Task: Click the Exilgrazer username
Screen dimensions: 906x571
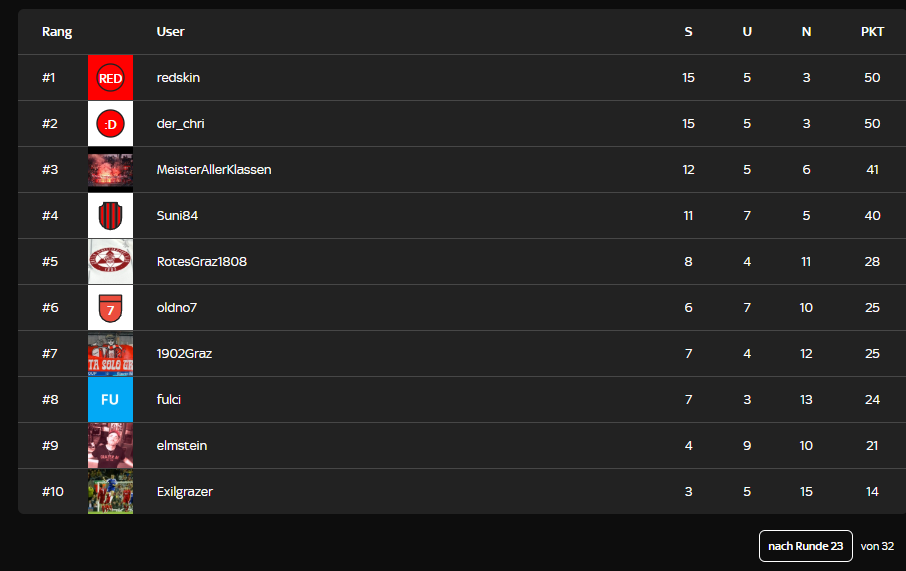Action: point(184,492)
